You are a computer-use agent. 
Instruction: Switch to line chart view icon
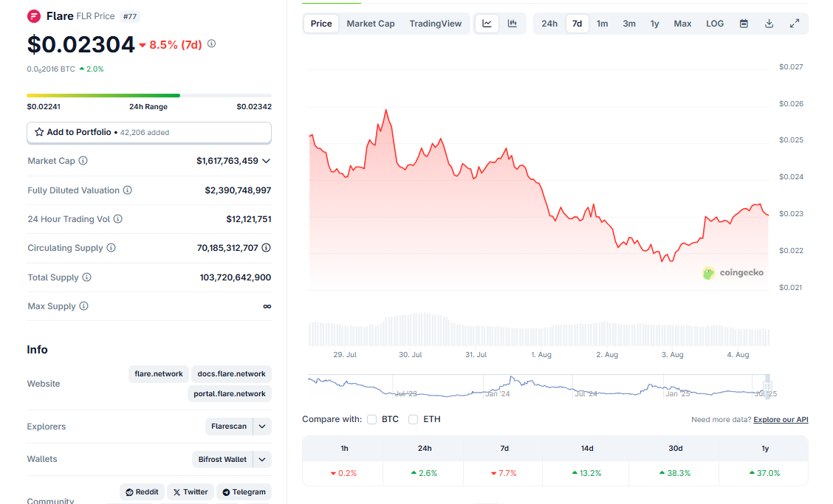tap(487, 24)
